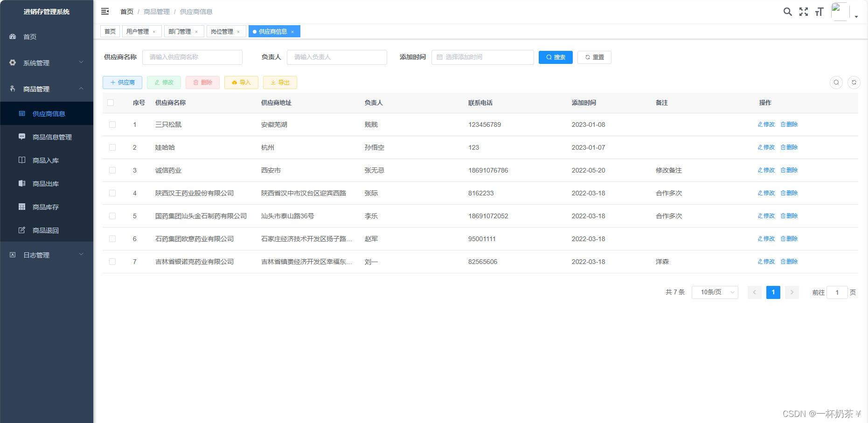Check the row for 陕西汉王药业股份有限公司
This screenshot has height=423, width=868.
point(112,193)
